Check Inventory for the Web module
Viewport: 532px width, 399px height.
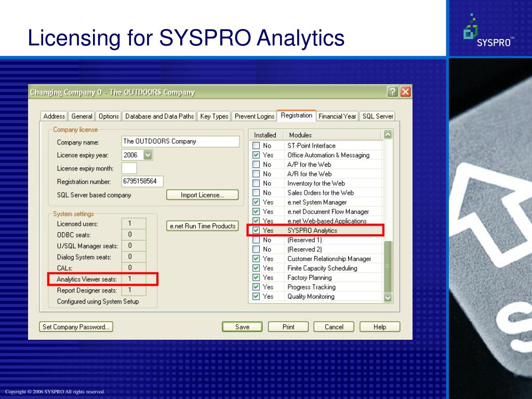pos(256,183)
